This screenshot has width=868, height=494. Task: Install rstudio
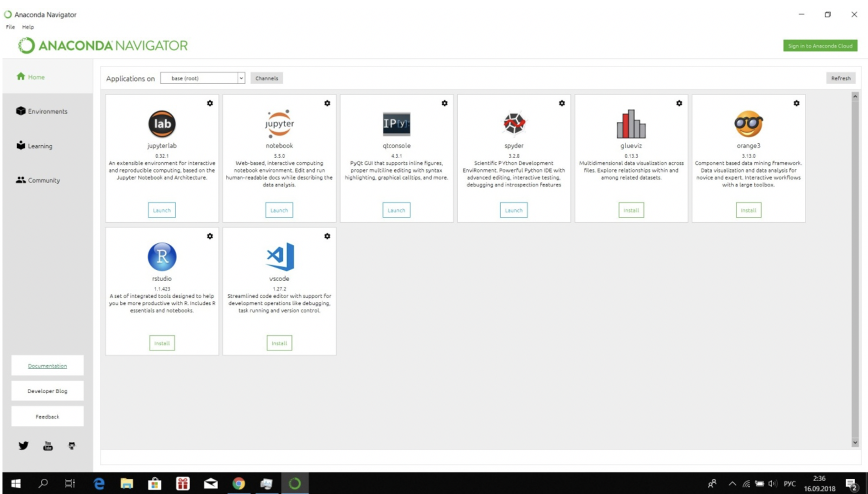click(162, 343)
